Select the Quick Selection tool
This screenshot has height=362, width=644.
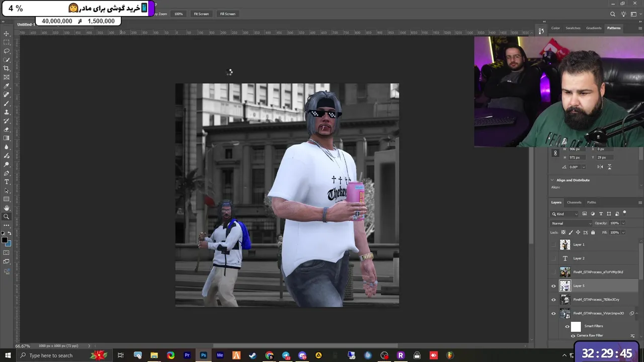(x=7, y=60)
